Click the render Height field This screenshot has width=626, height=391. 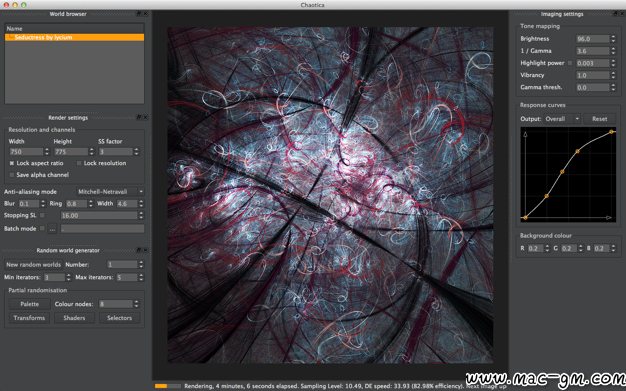71,152
